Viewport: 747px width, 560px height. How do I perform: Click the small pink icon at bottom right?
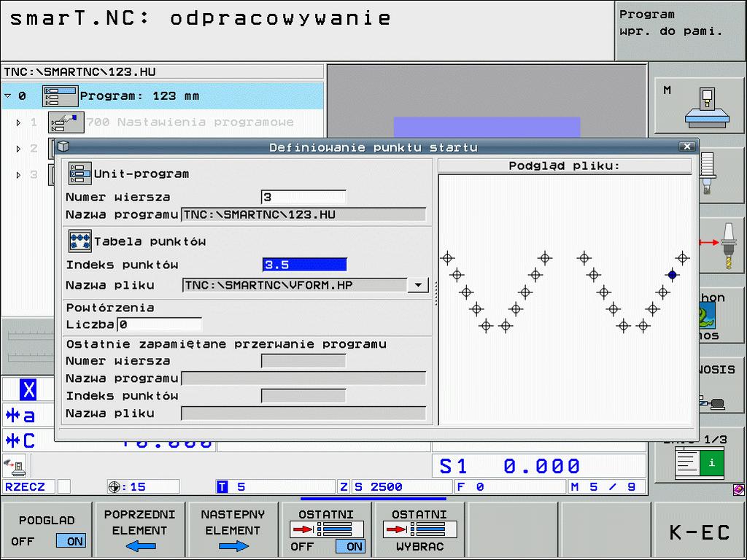[x=738, y=489]
